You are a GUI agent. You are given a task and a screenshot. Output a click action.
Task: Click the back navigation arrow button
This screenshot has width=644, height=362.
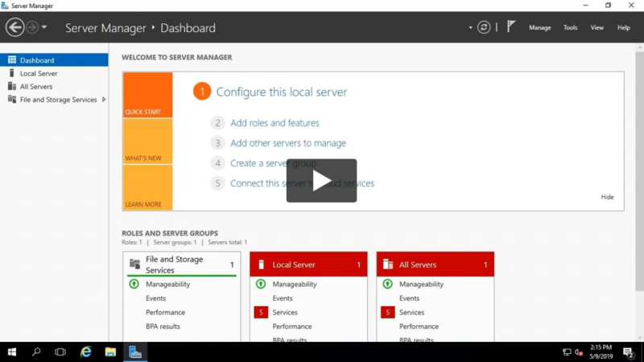[14, 27]
